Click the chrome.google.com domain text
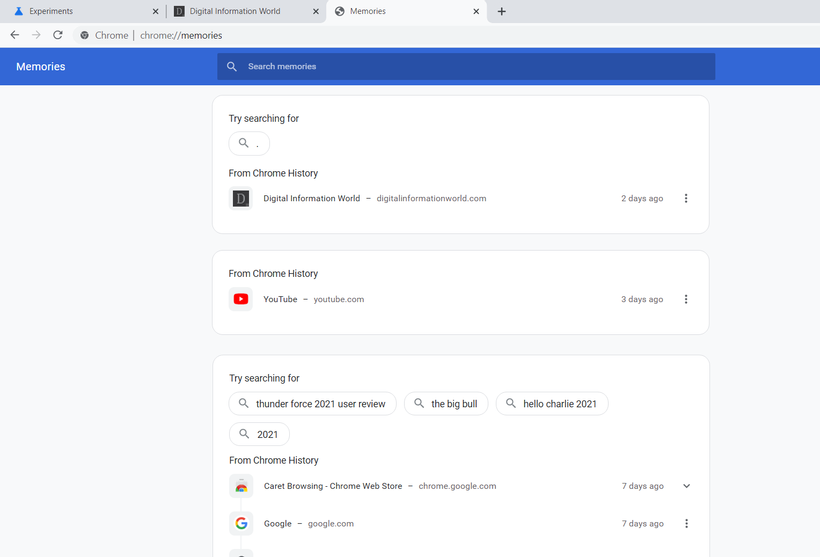 click(458, 486)
